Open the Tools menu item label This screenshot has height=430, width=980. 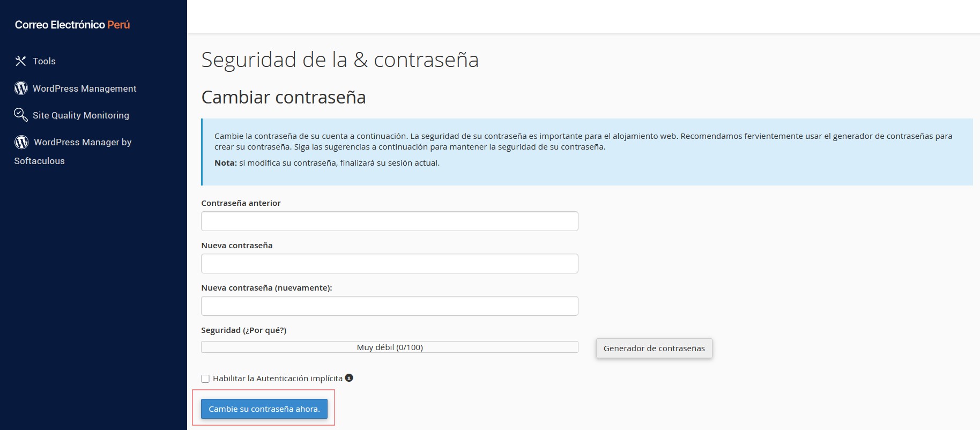coord(44,61)
